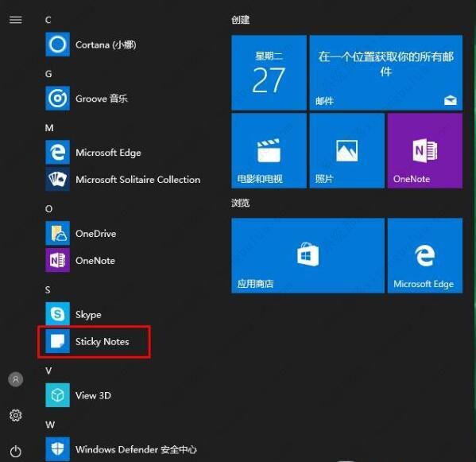The image size is (476, 462).
Task: Open the 邮件 mail tile
Action: click(x=386, y=72)
